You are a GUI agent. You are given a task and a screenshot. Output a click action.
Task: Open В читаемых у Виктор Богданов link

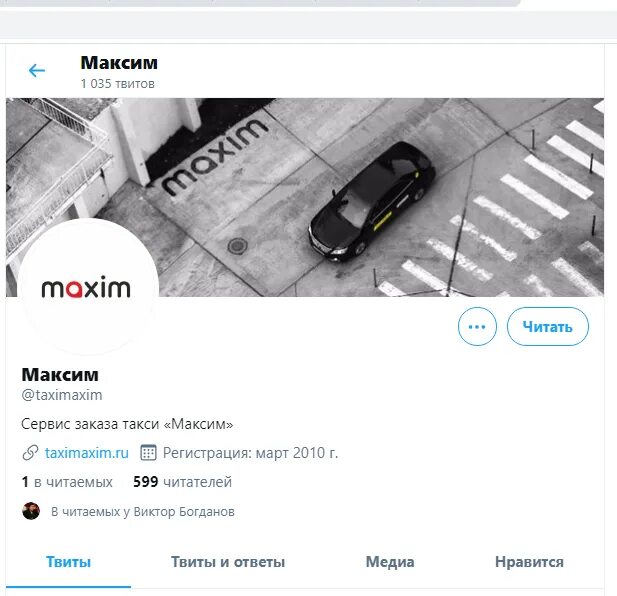point(143,512)
